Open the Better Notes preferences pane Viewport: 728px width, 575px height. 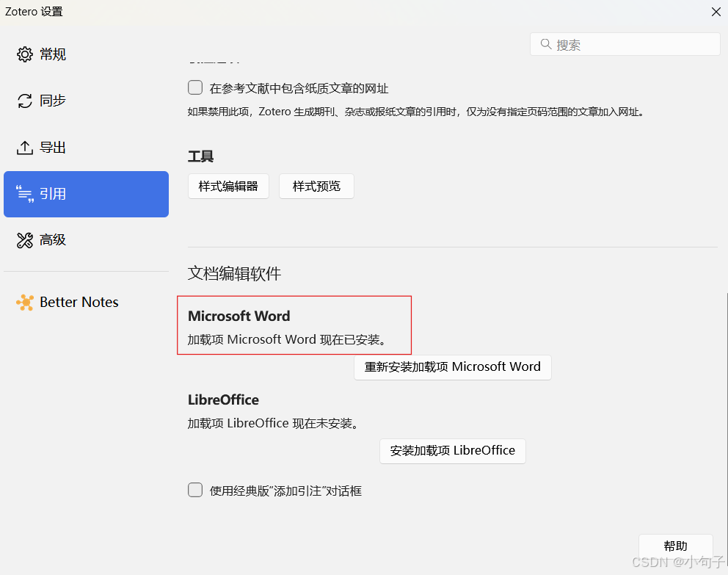coord(86,303)
